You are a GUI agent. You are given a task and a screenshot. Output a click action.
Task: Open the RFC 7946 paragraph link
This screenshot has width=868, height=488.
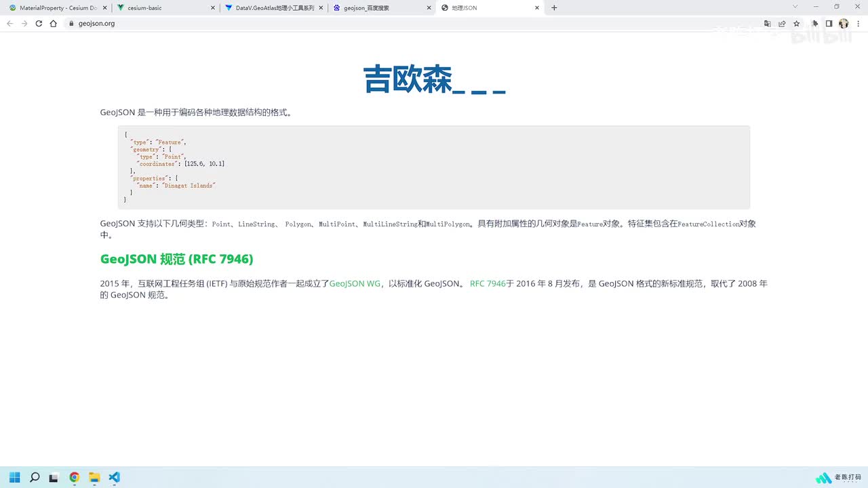point(488,284)
